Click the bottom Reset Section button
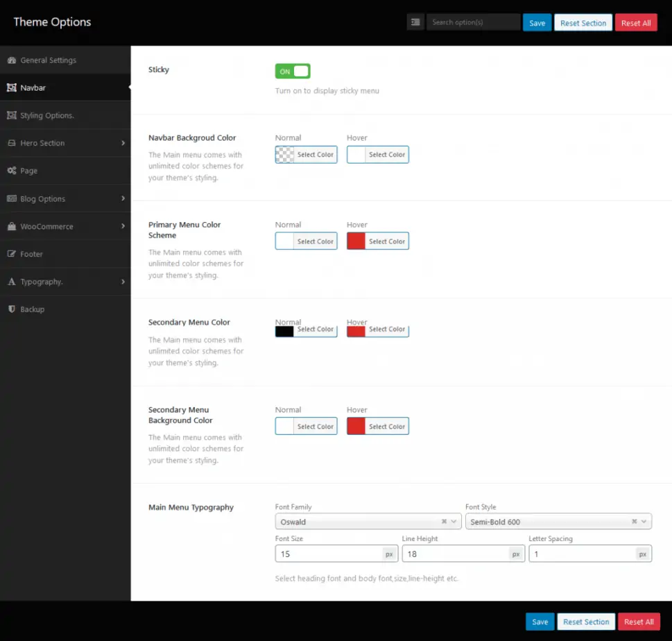This screenshot has width=672, height=641. [x=586, y=622]
